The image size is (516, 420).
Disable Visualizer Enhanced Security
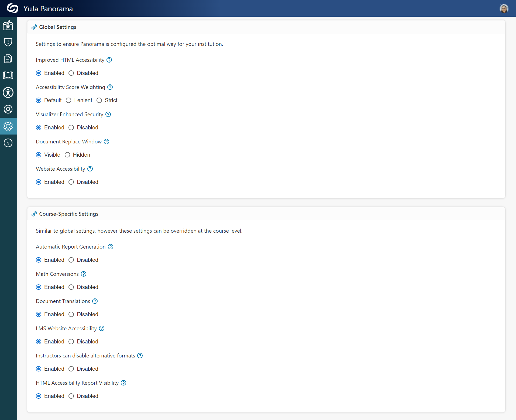(x=71, y=128)
